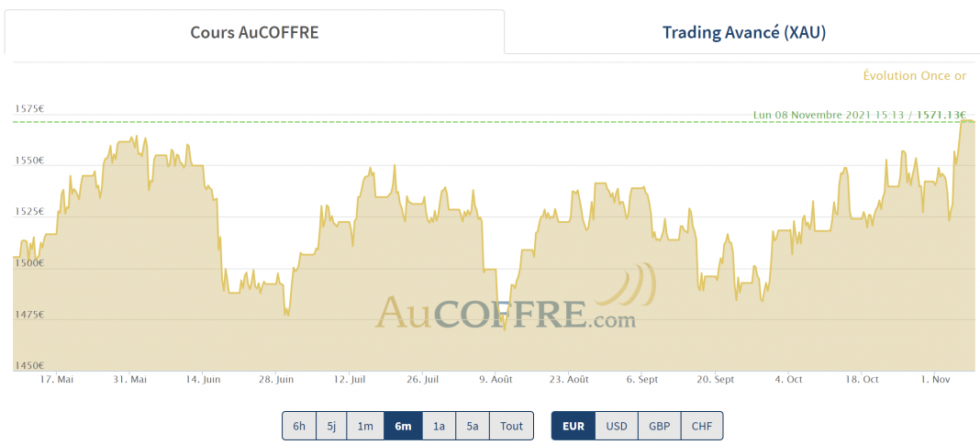Click the 28. Juin date label
This screenshot has width=980, height=445.
(x=275, y=379)
